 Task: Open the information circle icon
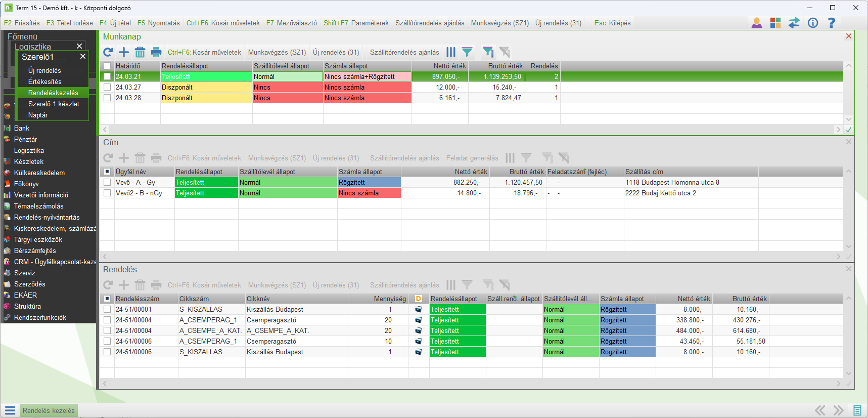click(x=813, y=23)
